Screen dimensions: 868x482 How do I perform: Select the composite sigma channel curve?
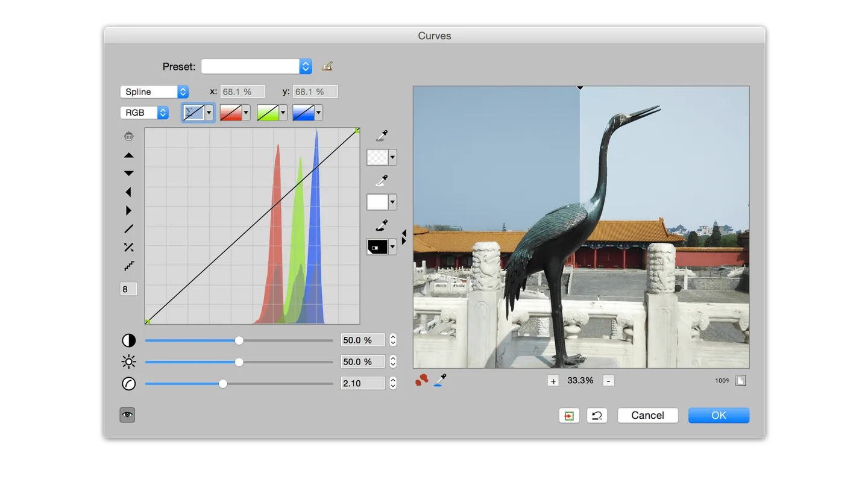click(194, 113)
